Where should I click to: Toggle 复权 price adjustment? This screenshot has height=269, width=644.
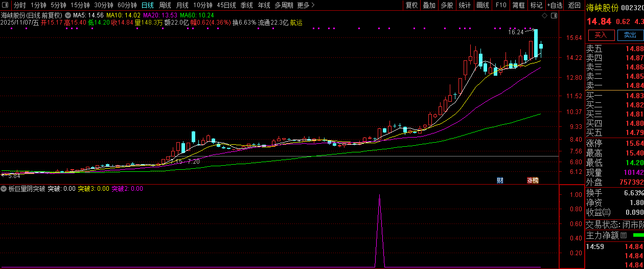coord(411,5)
